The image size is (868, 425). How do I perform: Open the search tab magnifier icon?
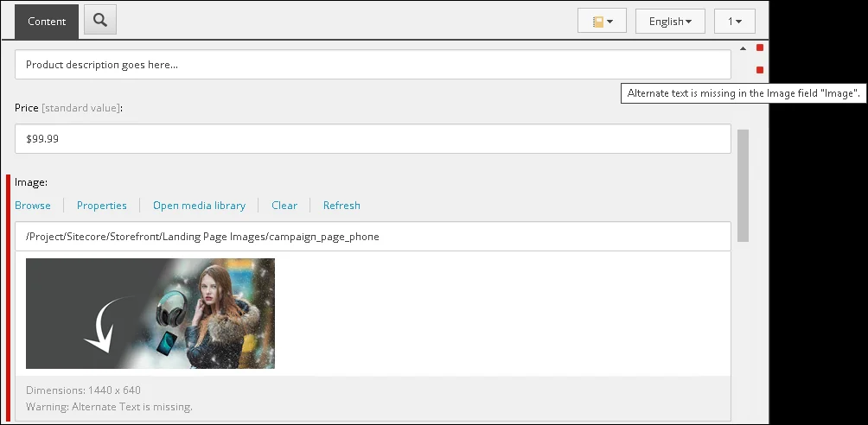(x=100, y=20)
